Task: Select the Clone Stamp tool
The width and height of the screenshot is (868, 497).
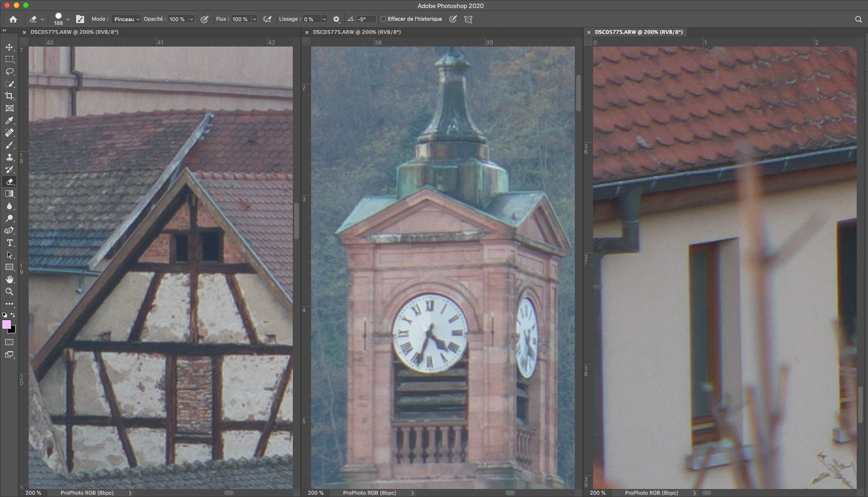Action: [9, 158]
